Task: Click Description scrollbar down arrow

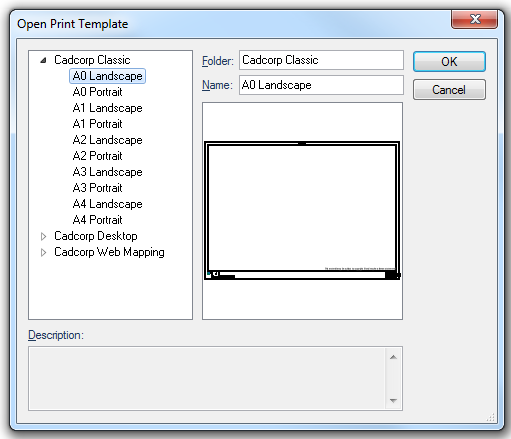Action: (393, 400)
